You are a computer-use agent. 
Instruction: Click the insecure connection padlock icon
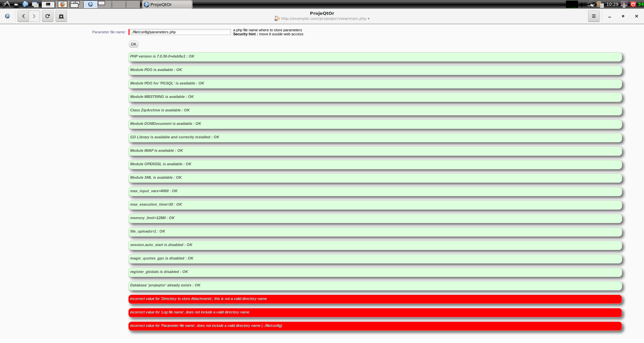[277, 19]
